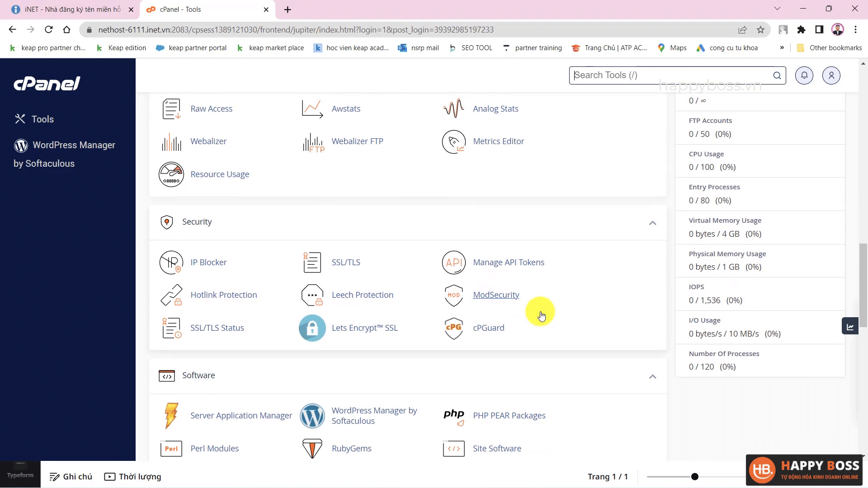Collapse the Security section chevron

(652, 223)
